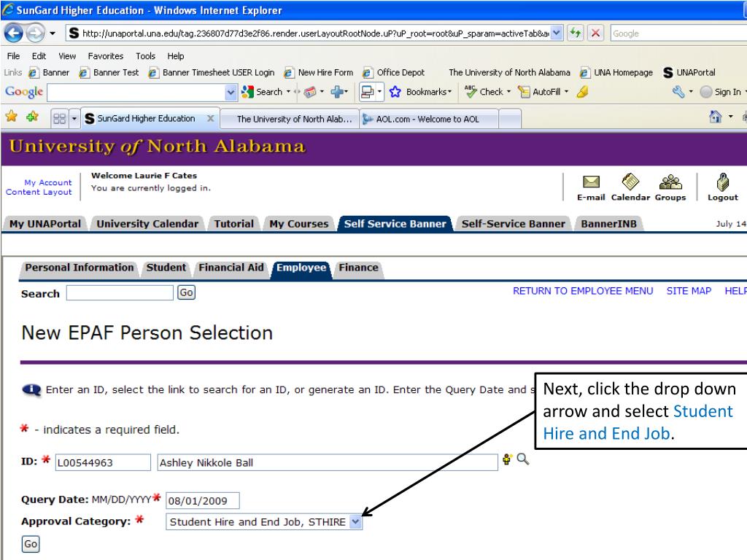Click the Go button below Approval Category

31,544
